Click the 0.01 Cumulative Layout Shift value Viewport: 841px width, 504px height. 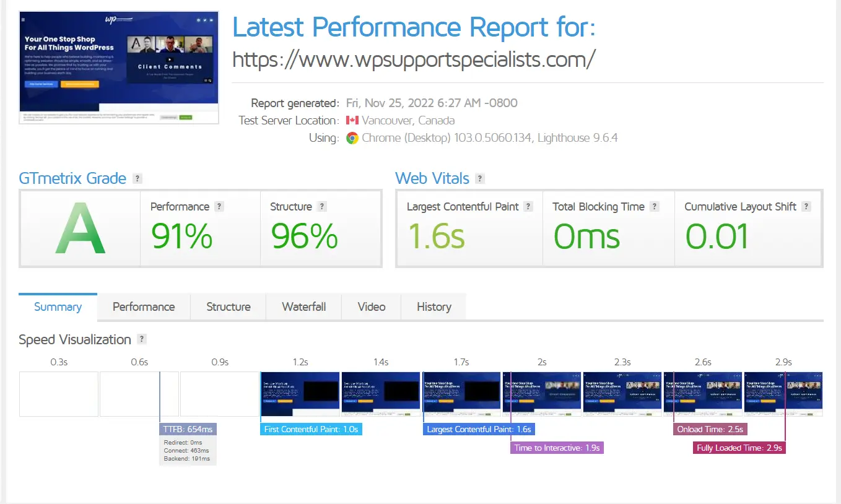pyautogui.click(x=717, y=236)
